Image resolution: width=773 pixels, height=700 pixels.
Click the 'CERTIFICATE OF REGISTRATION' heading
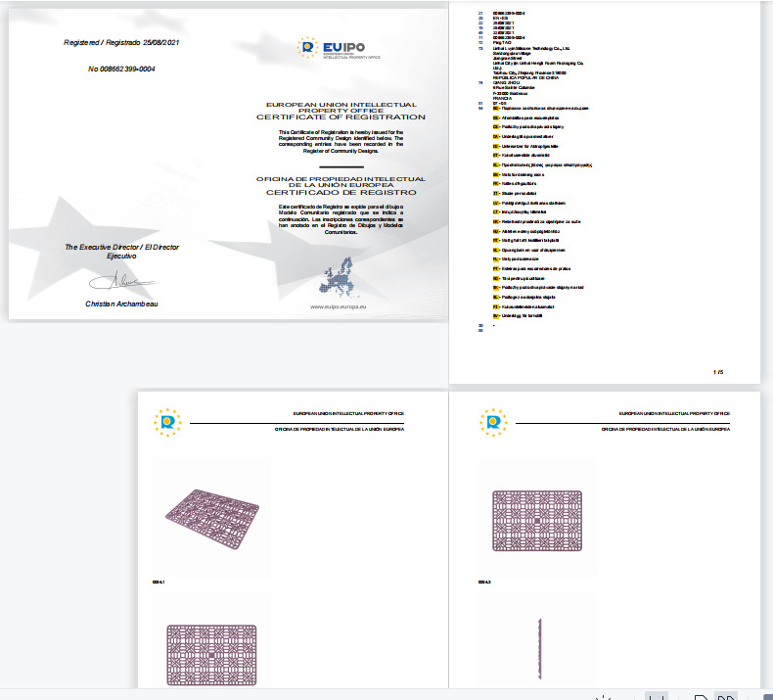click(x=341, y=117)
